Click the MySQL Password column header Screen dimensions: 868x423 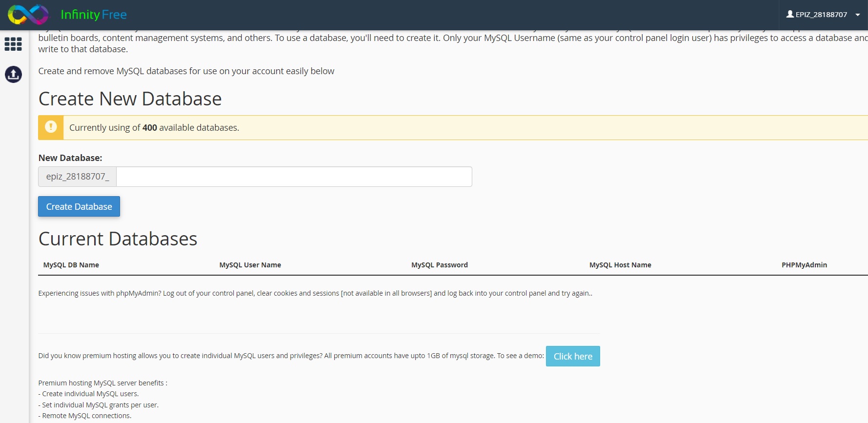[439, 265]
